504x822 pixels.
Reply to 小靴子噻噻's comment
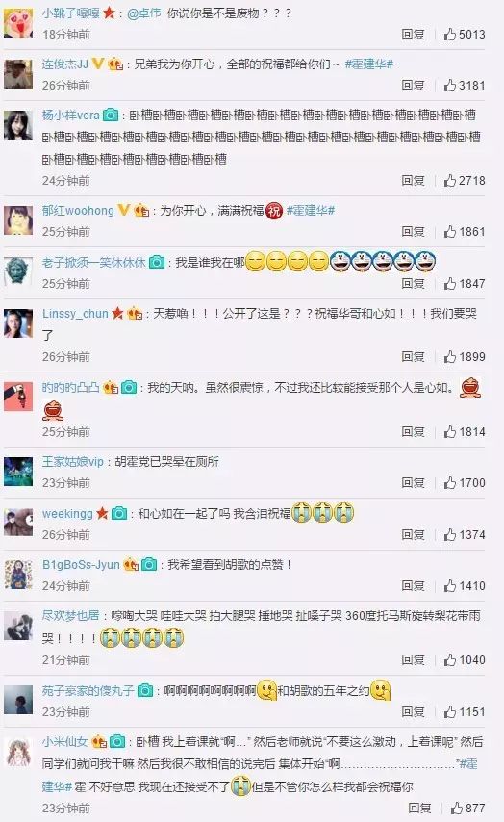pos(413,34)
